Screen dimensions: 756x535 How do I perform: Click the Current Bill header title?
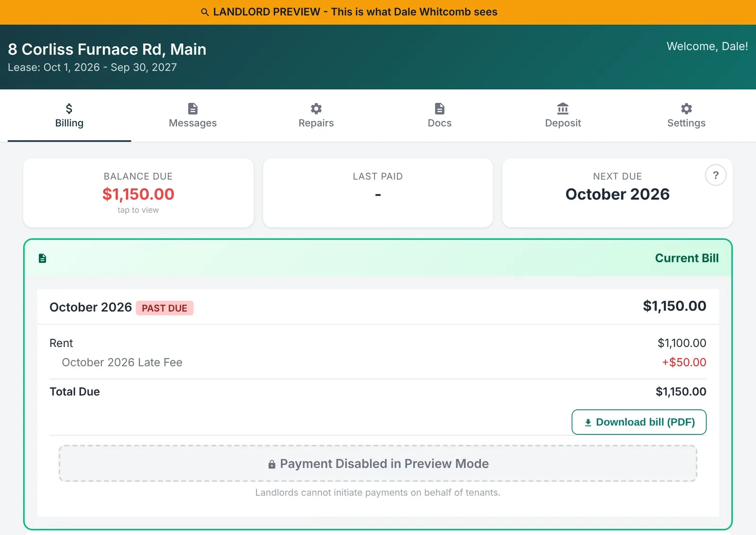click(x=687, y=258)
